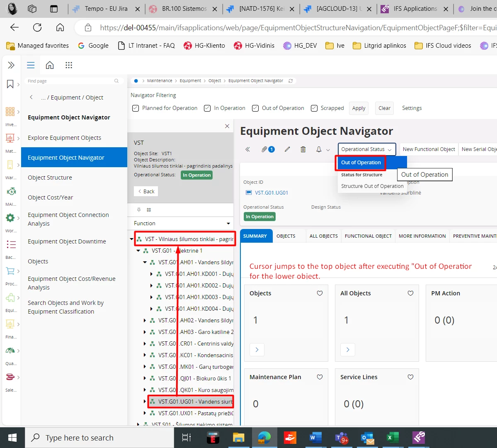Open the notification bell icon

tap(319, 149)
